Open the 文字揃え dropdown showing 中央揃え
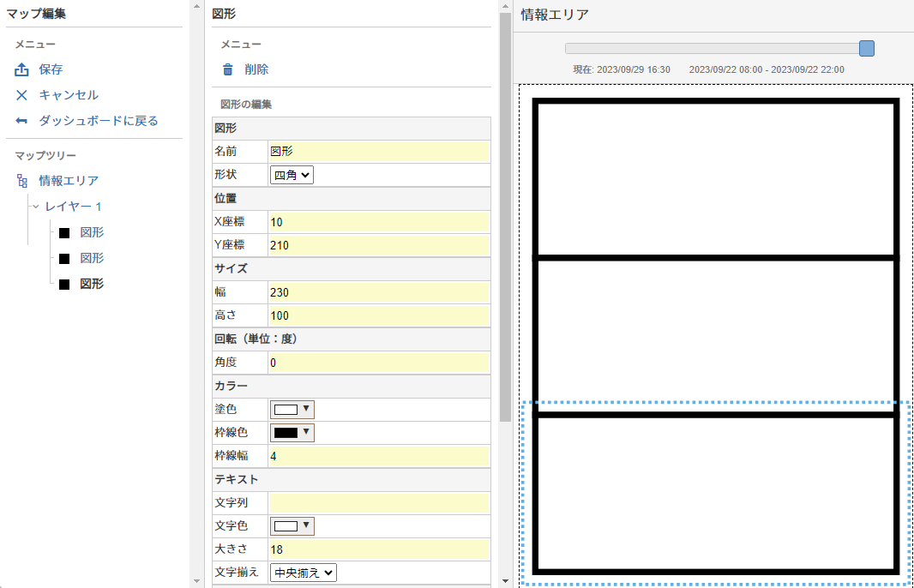 [304, 573]
